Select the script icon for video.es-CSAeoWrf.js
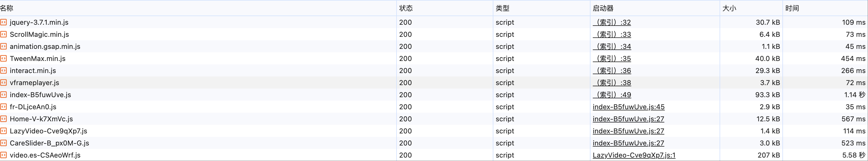The height and width of the screenshot is (161, 868). [3, 155]
